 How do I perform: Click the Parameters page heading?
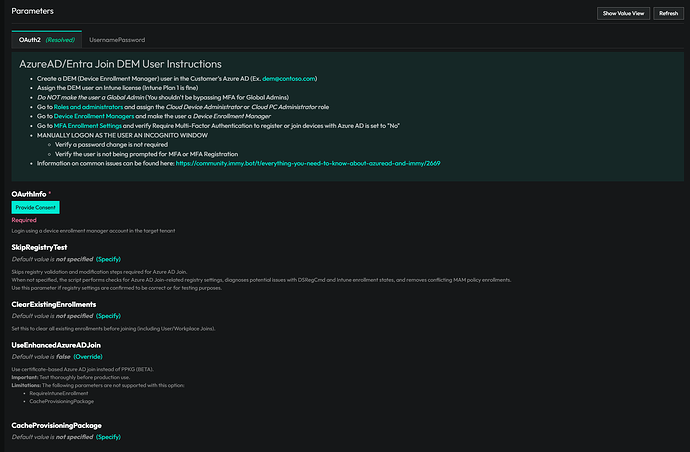tap(33, 11)
